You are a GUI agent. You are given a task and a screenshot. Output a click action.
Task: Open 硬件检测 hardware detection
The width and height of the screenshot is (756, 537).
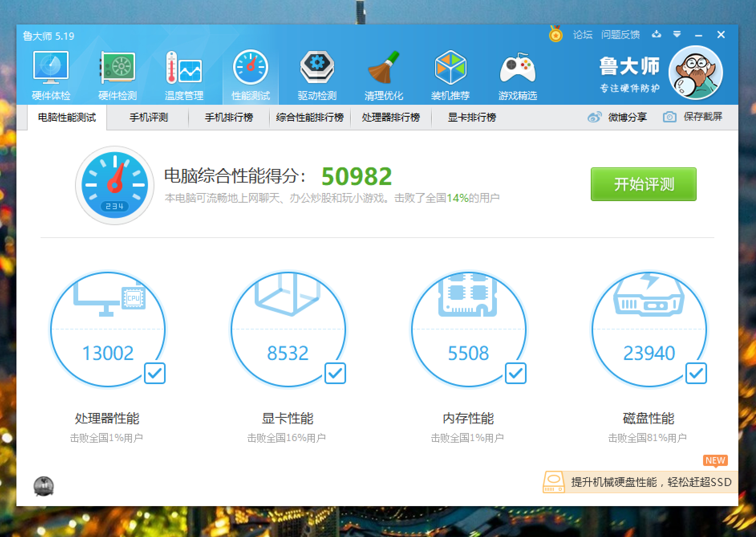tap(118, 75)
